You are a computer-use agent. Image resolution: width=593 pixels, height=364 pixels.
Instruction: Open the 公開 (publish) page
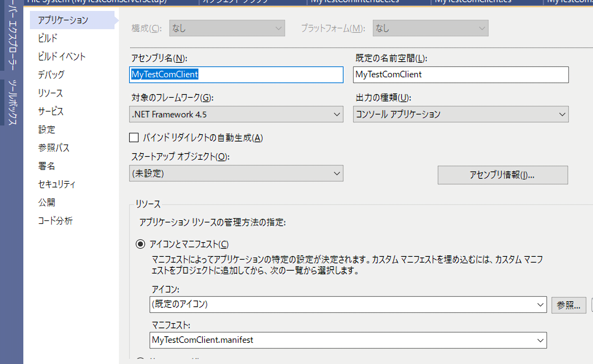pos(47,202)
